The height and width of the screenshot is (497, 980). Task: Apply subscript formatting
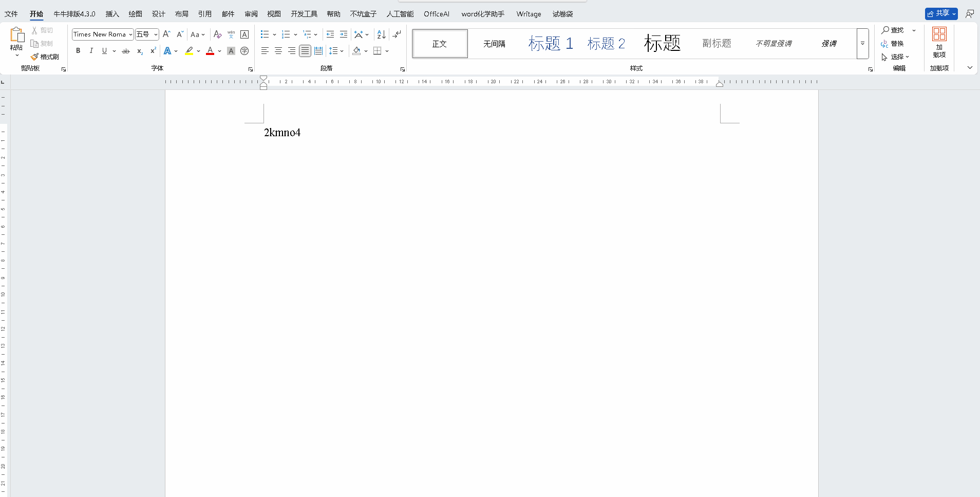click(x=140, y=51)
